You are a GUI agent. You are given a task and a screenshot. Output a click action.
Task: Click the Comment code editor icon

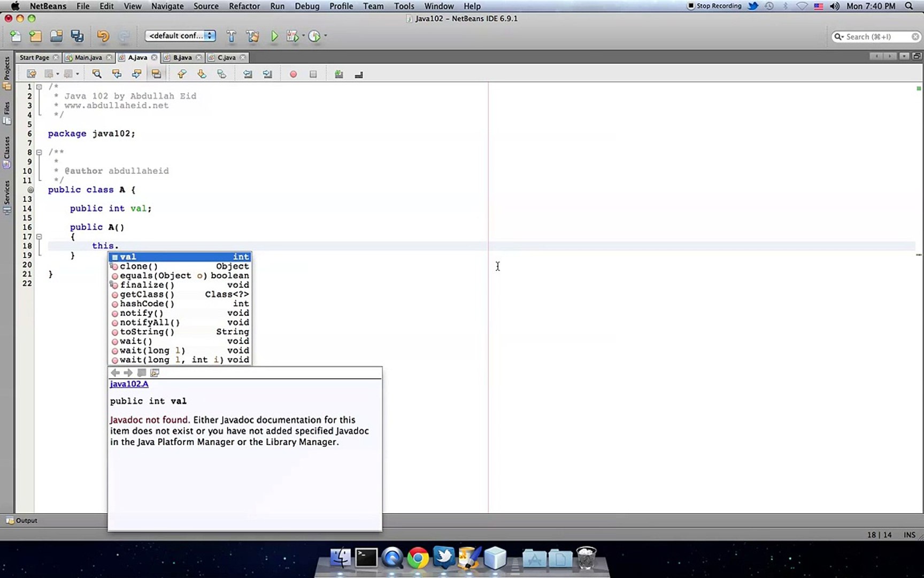338,74
